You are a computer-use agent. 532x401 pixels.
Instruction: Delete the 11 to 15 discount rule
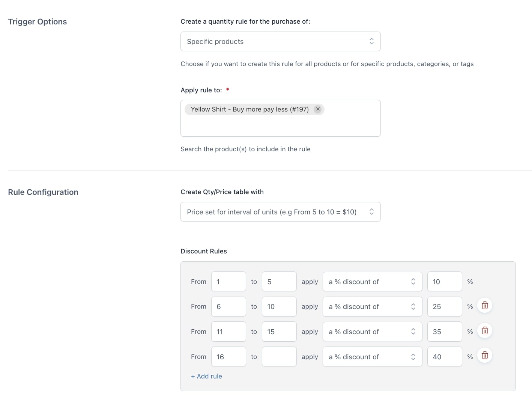pos(484,331)
